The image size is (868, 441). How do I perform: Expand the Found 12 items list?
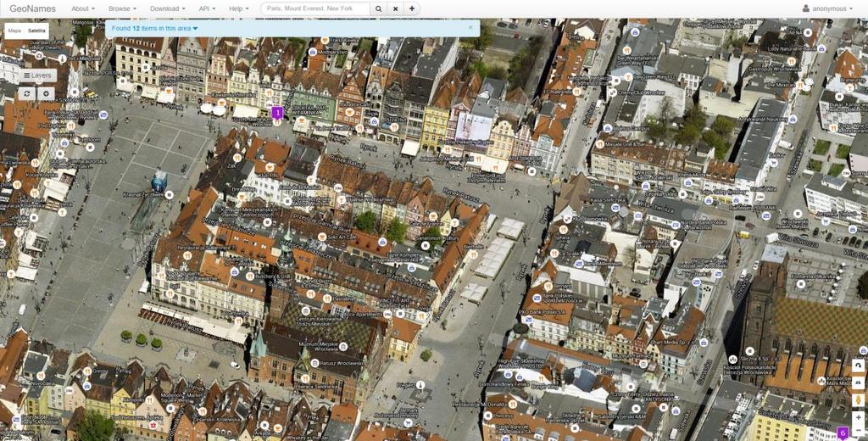[154, 28]
